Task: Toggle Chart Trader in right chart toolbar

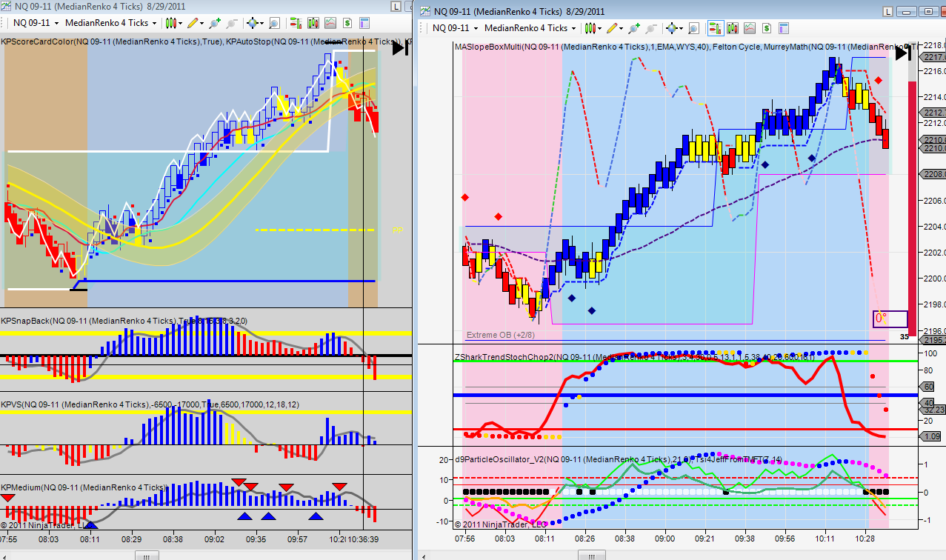Action: tap(714, 28)
